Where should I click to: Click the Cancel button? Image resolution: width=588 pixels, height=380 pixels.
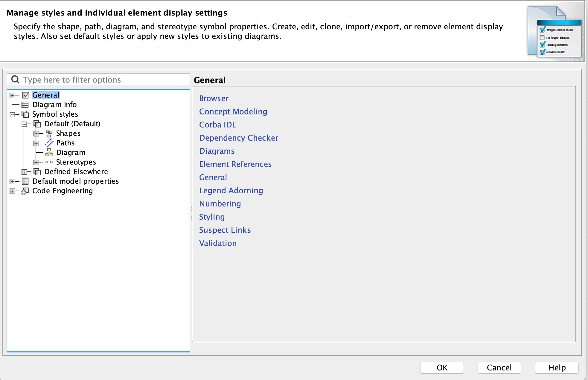coord(499,367)
